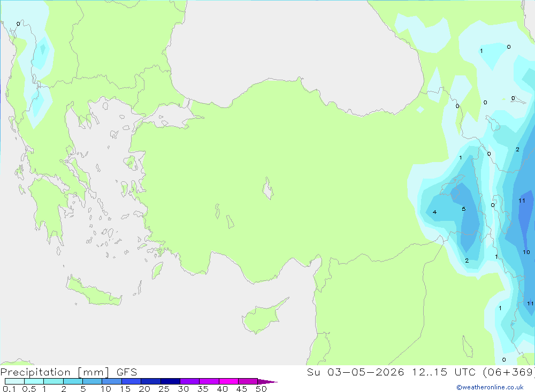Click the over-50 mm legend arrow tip
Image resolution: width=535 pixels, height=392 pixels.
(267, 381)
